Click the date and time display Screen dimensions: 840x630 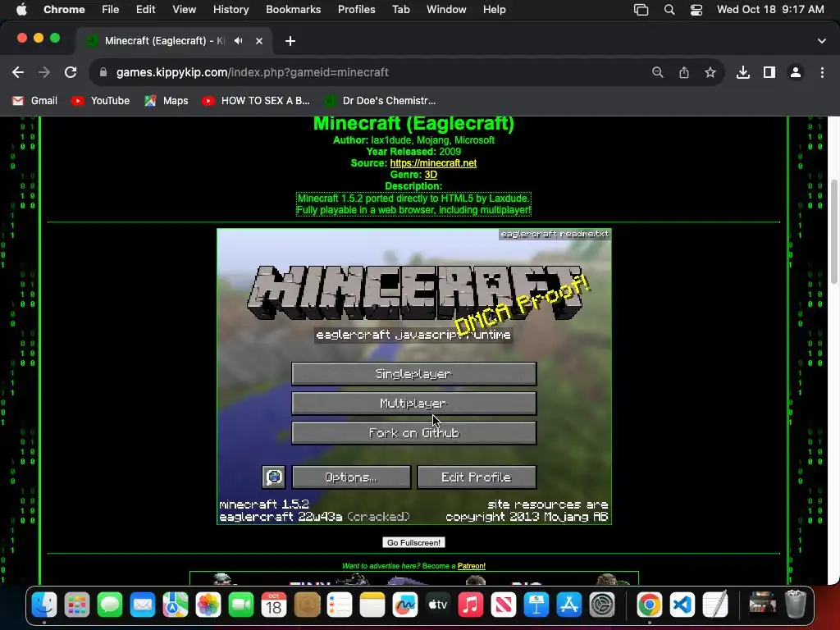click(x=770, y=10)
